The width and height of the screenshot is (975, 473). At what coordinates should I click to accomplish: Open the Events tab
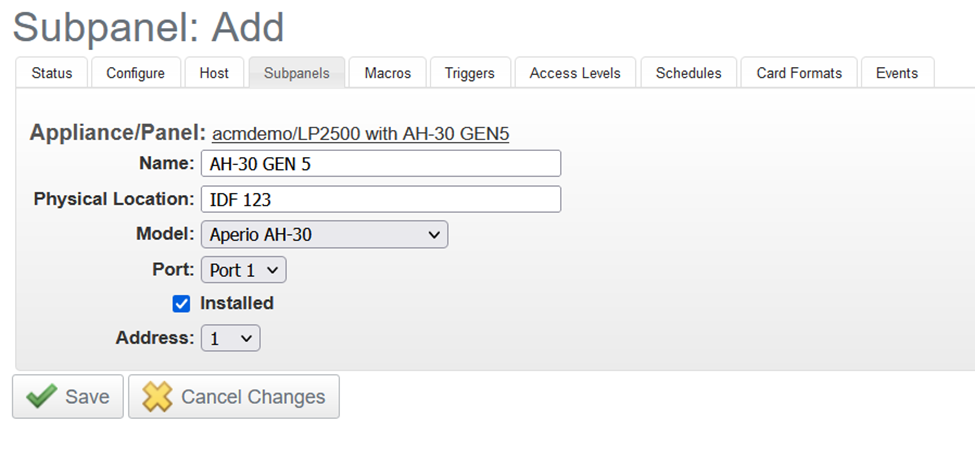tap(897, 73)
